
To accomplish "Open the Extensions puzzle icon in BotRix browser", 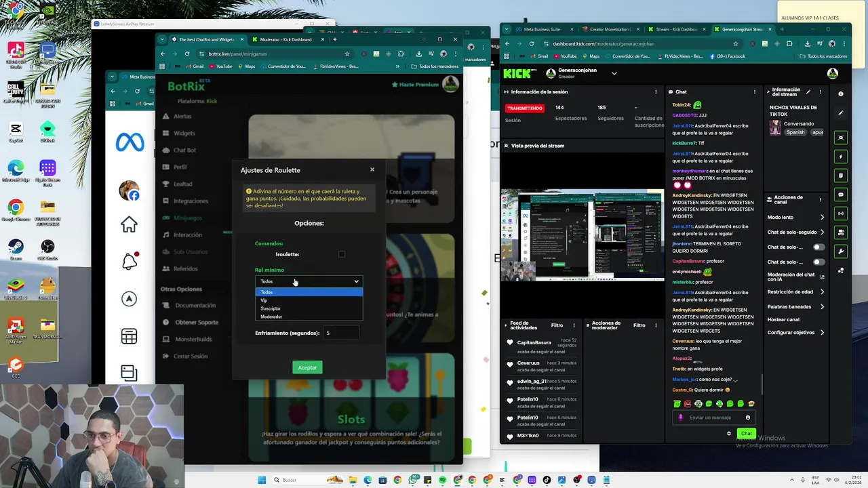I will (401, 54).
